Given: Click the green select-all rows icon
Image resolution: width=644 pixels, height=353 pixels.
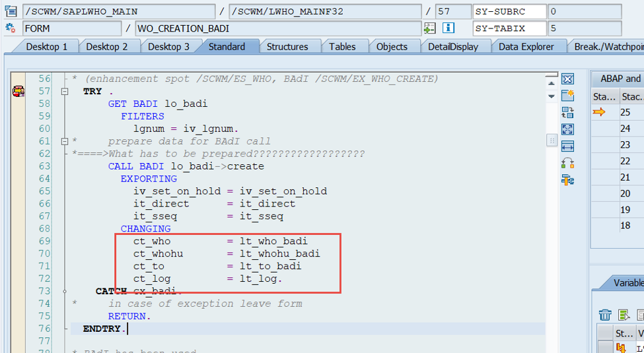Looking at the screenshot, I should [x=624, y=315].
